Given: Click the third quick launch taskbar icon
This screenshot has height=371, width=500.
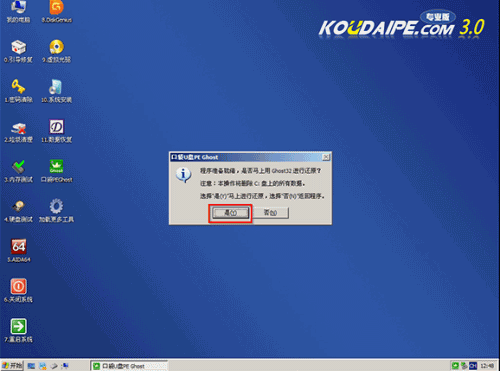Looking at the screenshot, I should point(54,366).
